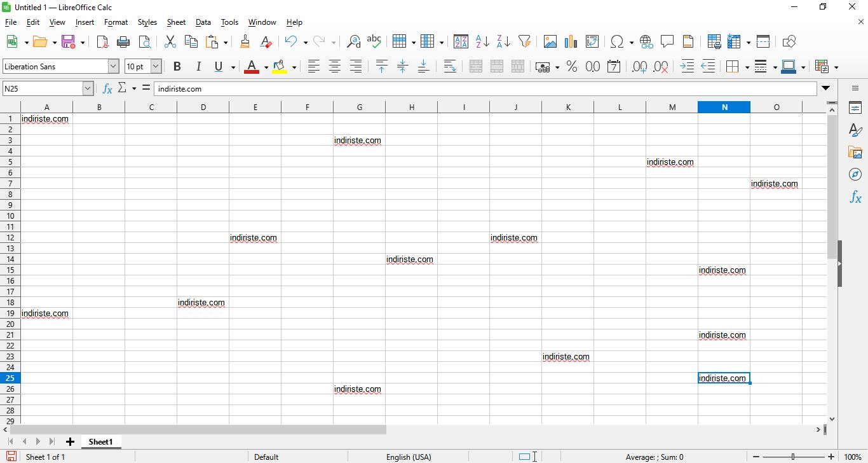Open Select Function dropdown arrow
Screen dimensions: 868x463
pyautogui.click(x=134, y=88)
